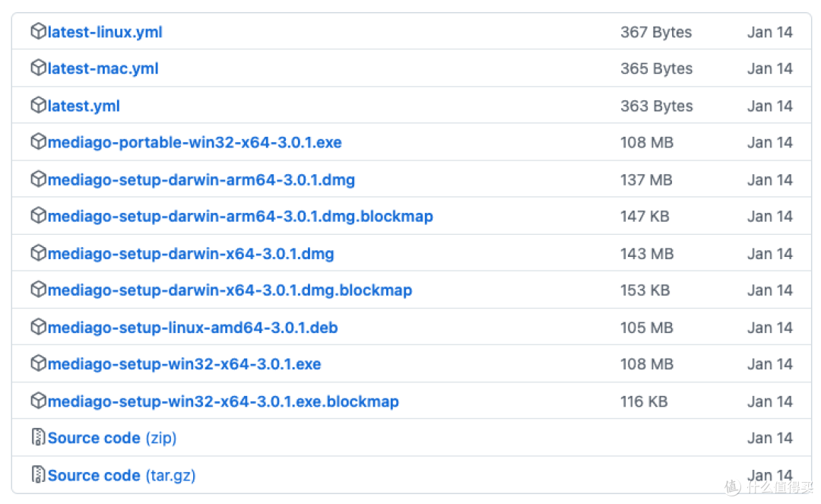The image size is (821, 504).
Task: Download Source code (zip) archive
Action: [x=112, y=438]
